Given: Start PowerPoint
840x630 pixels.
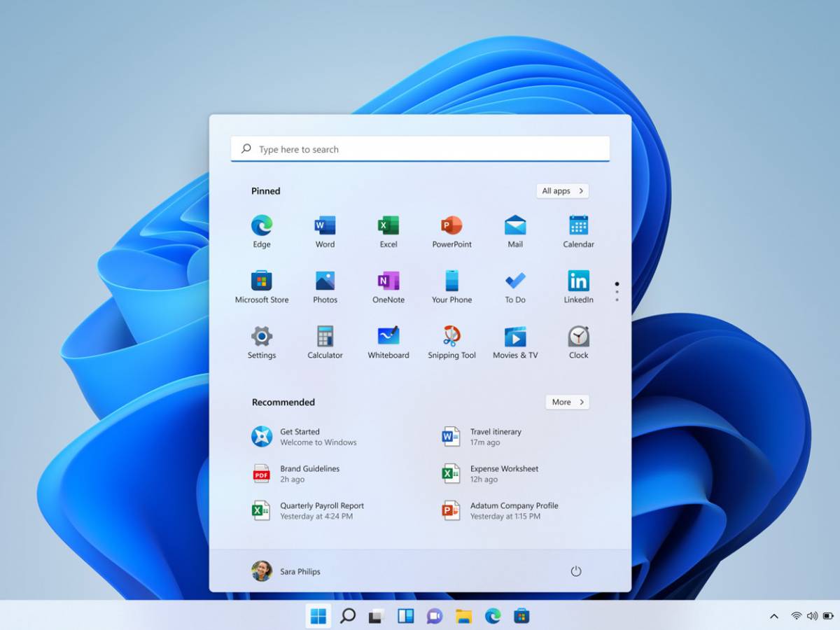Looking at the screenshot, I should 451,225.
